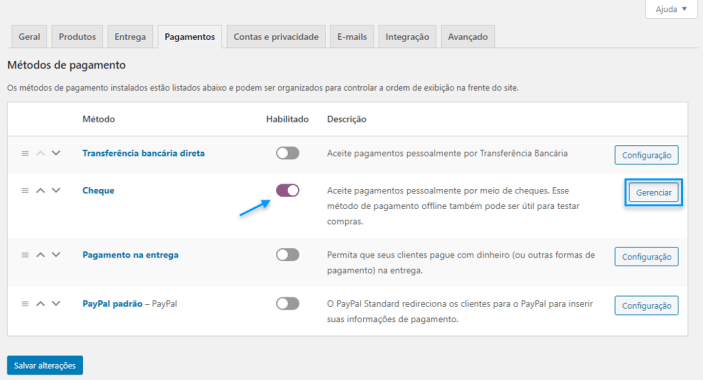Screen dimensions: 703x380
Task: Click drag handle for Transferência bancária direta
Action: click(25, 153)
